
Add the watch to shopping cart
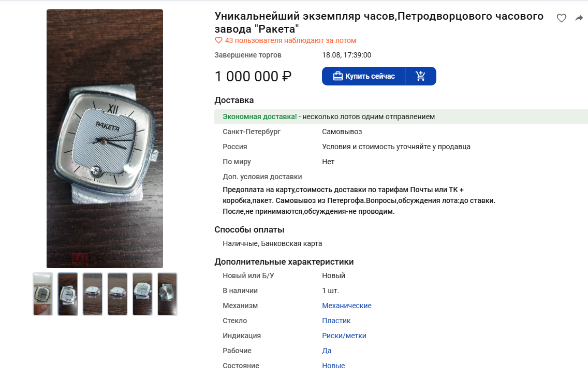click(x=421, y=76)
